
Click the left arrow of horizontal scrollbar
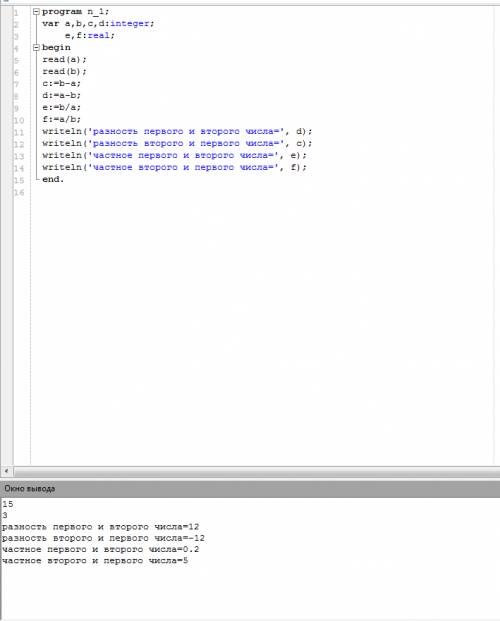(6, 471)
